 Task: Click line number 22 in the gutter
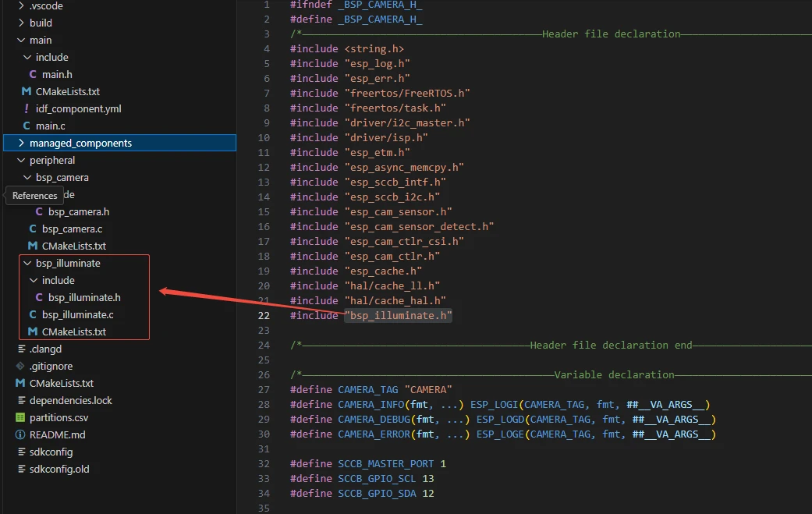point(263,315)
